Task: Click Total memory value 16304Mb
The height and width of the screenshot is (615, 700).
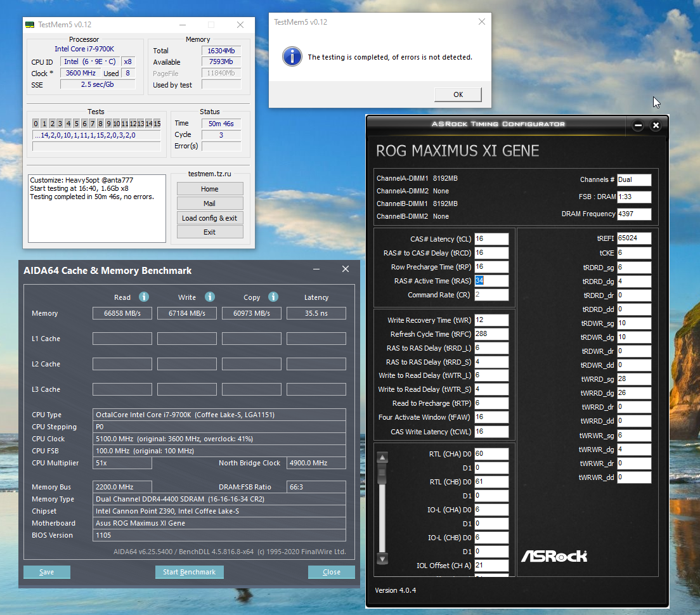Action: [221, 51]
